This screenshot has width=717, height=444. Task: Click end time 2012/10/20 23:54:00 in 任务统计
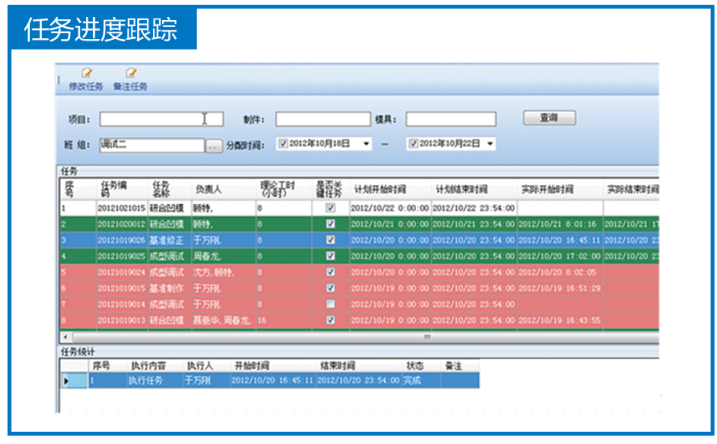358,380
